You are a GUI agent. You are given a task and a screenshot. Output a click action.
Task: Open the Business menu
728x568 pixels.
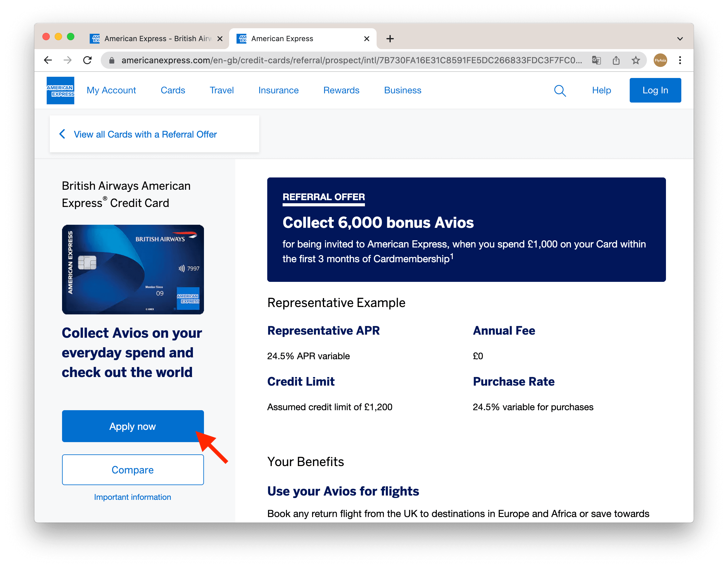403,90
